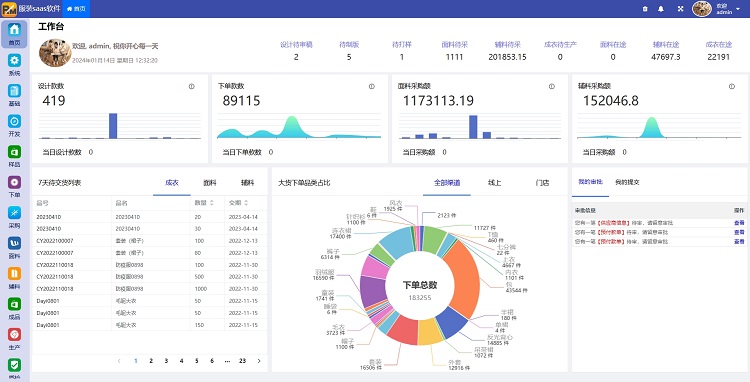Sort the table by 数量 column
The height and width of the screenshot is (382, 750).
click(x=212, y=203)
